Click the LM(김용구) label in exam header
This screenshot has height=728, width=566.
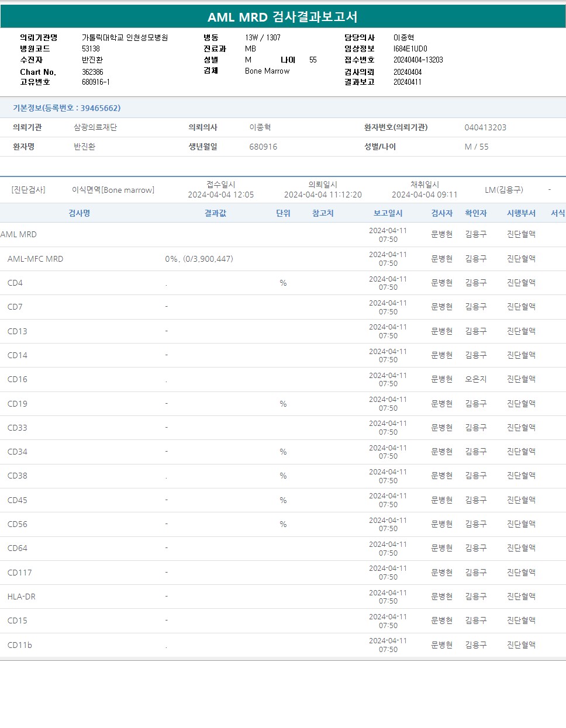[504, 190]
